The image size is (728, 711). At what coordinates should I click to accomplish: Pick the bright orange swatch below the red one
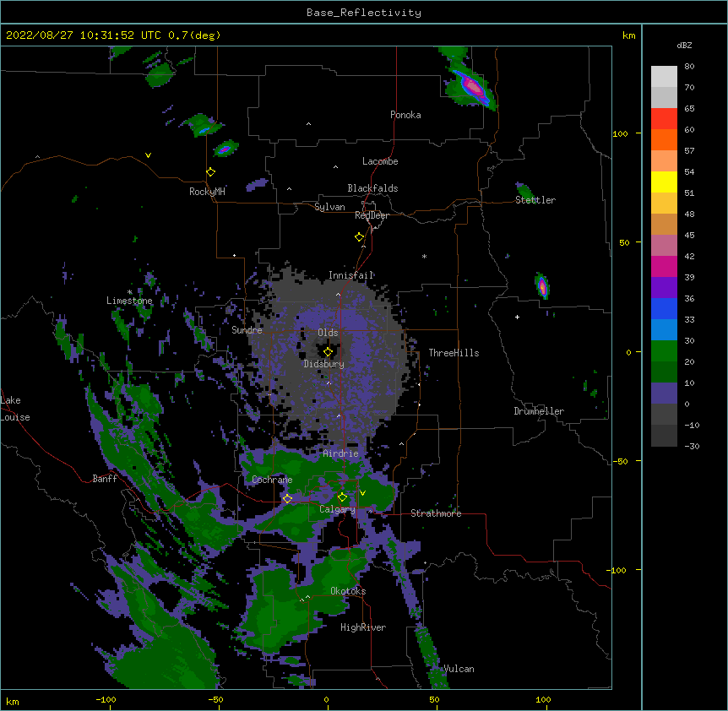pos(664,140)
